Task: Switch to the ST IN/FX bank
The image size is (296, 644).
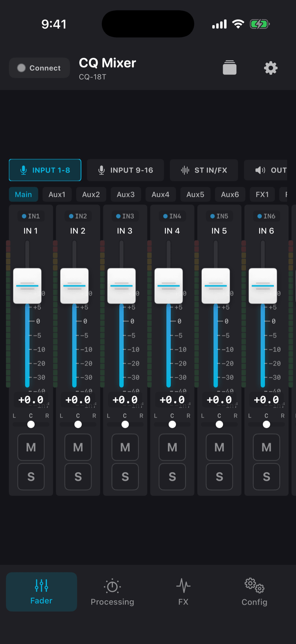Action: (x=204, y=170)
